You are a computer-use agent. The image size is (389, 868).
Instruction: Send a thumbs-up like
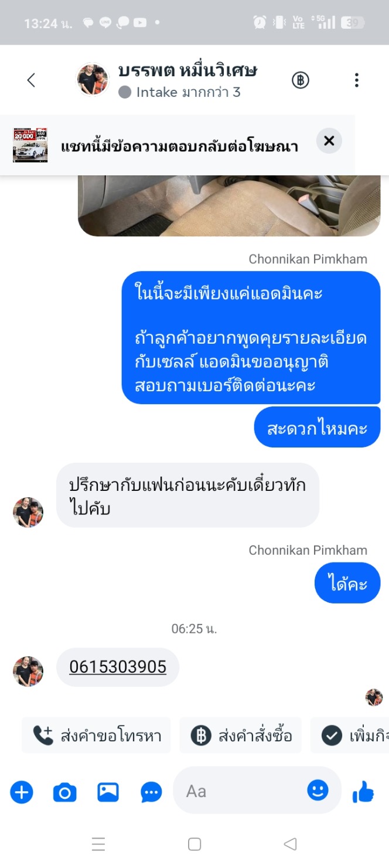363,792
